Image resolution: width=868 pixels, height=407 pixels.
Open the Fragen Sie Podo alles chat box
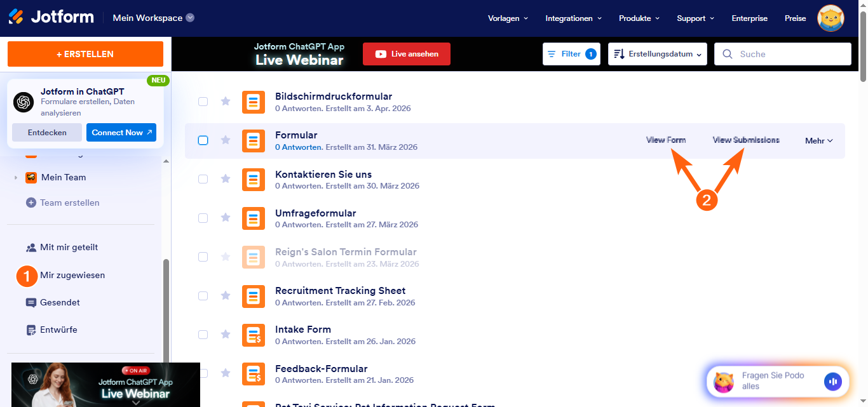tap(778, 382)
